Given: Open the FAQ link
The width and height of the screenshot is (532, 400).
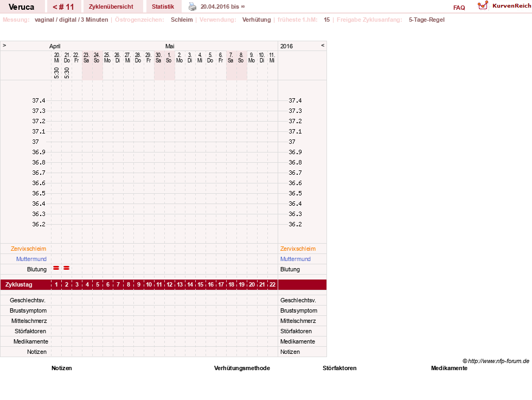Looking at the screenshot, I should point(459,8).
